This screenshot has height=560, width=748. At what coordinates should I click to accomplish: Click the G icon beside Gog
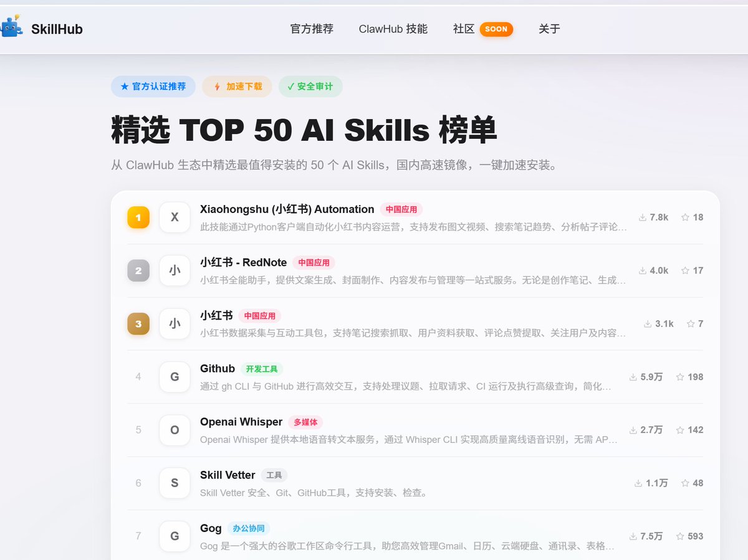174,536
